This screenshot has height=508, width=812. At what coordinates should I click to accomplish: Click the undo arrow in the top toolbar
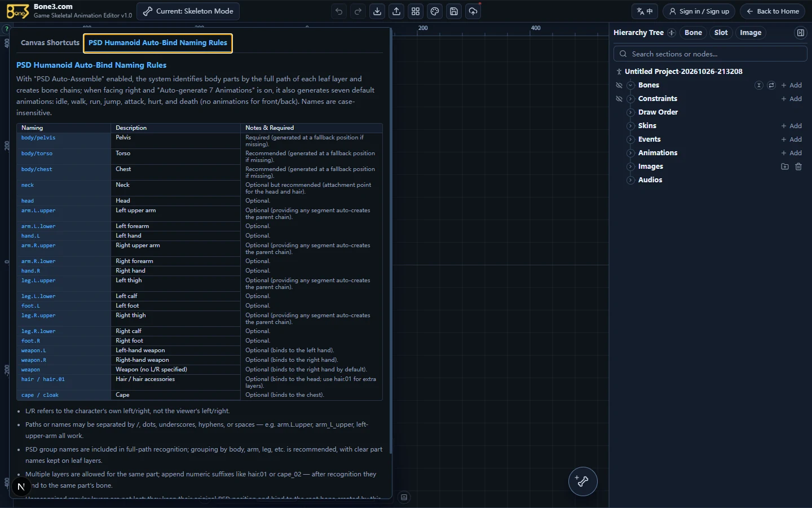pos(339,11)
